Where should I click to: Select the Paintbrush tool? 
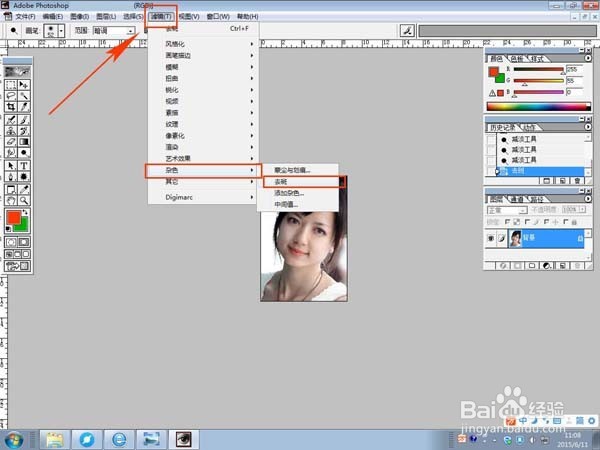[24, 120]
